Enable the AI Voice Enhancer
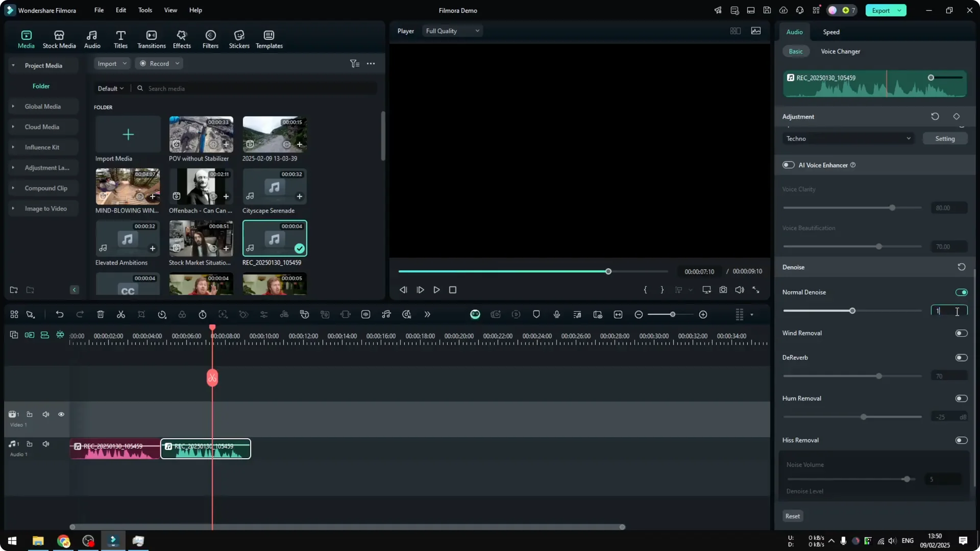The height and width of the screenshot is (551, 980). tap(788, 165)
